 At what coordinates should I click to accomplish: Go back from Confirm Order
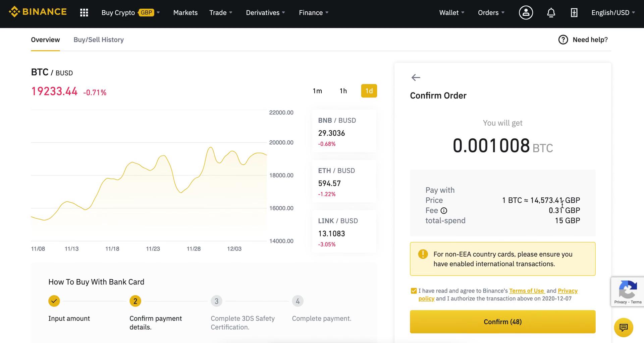point(415,77)
